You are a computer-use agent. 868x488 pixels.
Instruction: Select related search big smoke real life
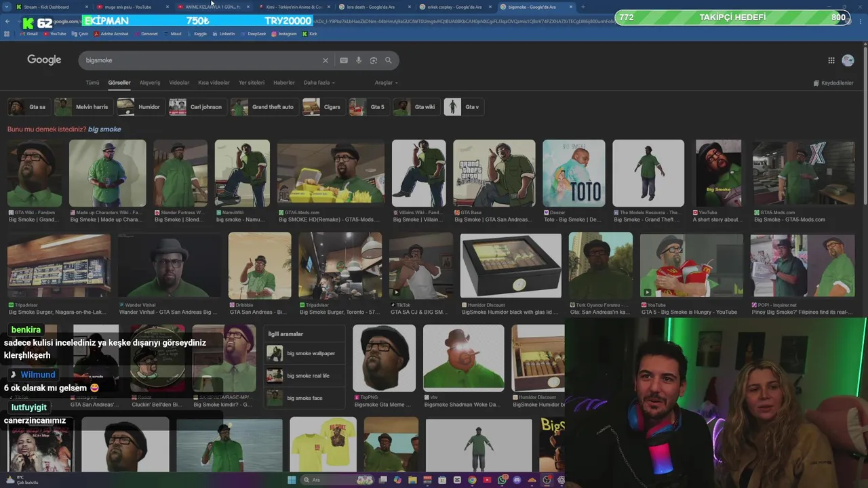click(x=304, y=375)
